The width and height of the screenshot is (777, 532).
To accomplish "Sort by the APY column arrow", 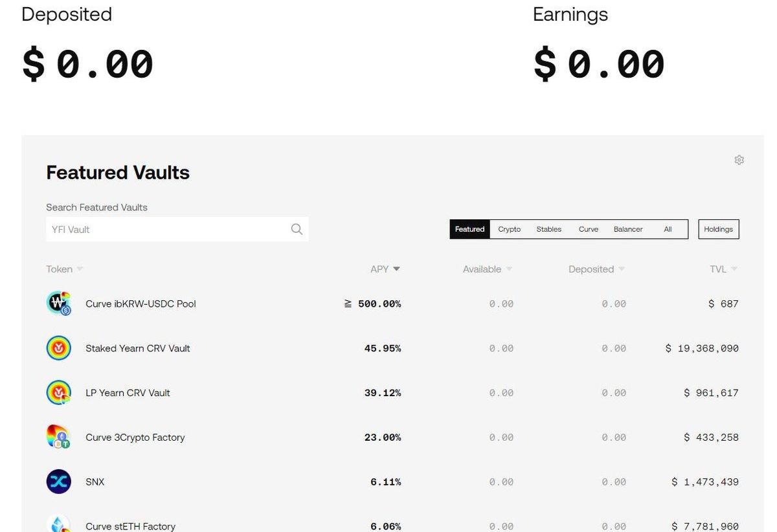I will (x=396, y=269).
